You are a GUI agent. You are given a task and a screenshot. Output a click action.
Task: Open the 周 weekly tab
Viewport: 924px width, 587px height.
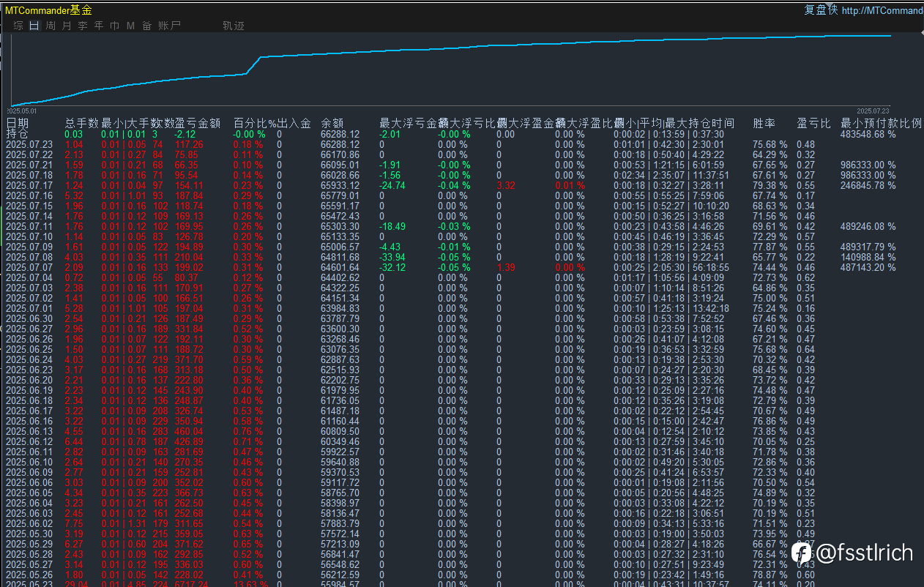pyautogui.click(x=51, y=26)
